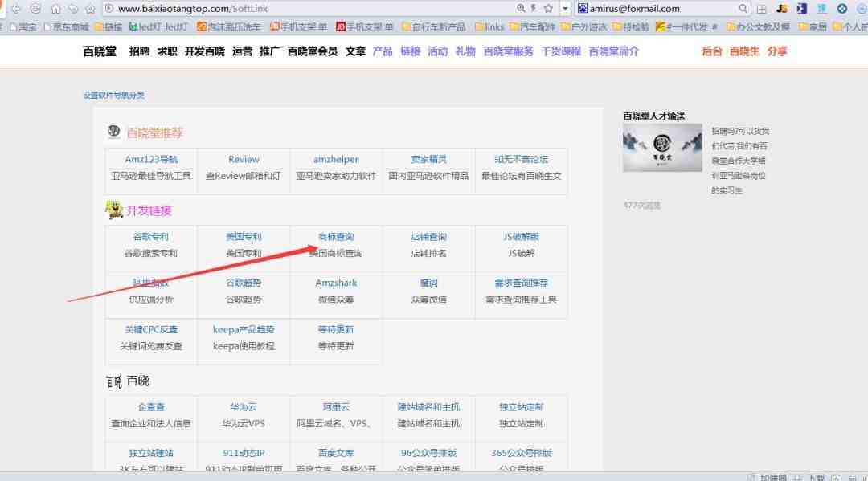
Task: Open the red 后台 navigation link
Action: pyautogui.click(x=712, y=51)
